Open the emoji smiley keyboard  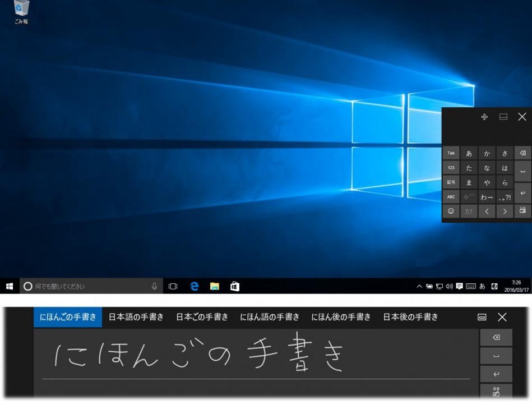tap(451, 211)
